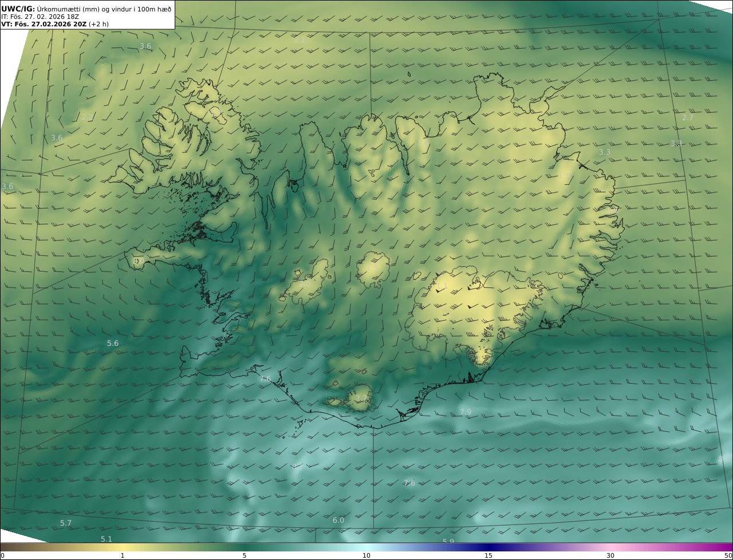
Task: Click the initial time line "IT: Fös. 27. 02. 2026 18Z"
Action: (x=40, y=17)
